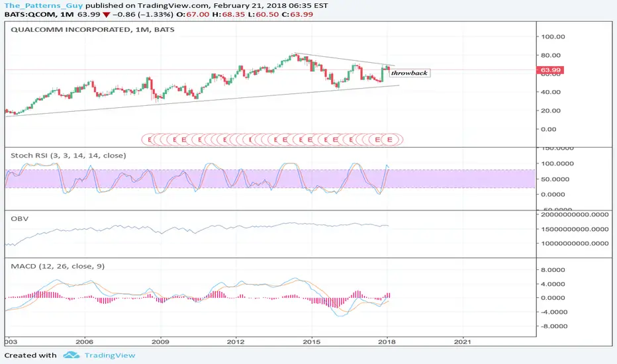Click the red down-triangle price change icon
617x364 pixels.
(106, 15)
